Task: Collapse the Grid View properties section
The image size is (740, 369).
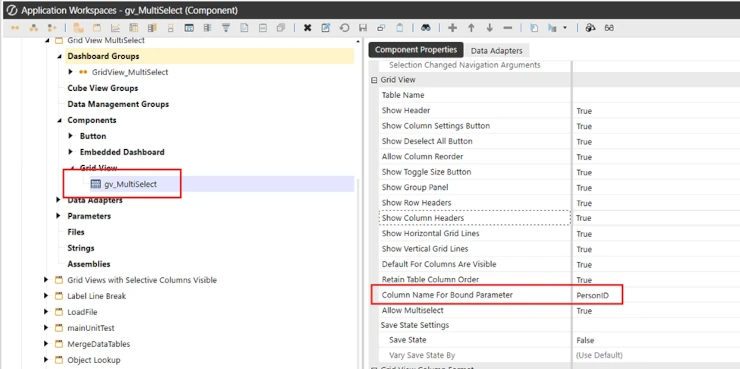Action: tap(374, 80)
